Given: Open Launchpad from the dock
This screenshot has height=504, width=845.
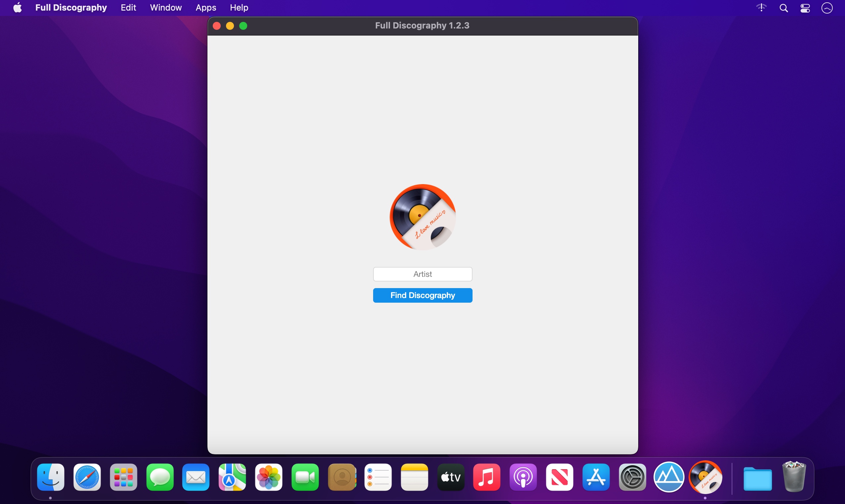Looking at the screenshot, I should [123, 477].
